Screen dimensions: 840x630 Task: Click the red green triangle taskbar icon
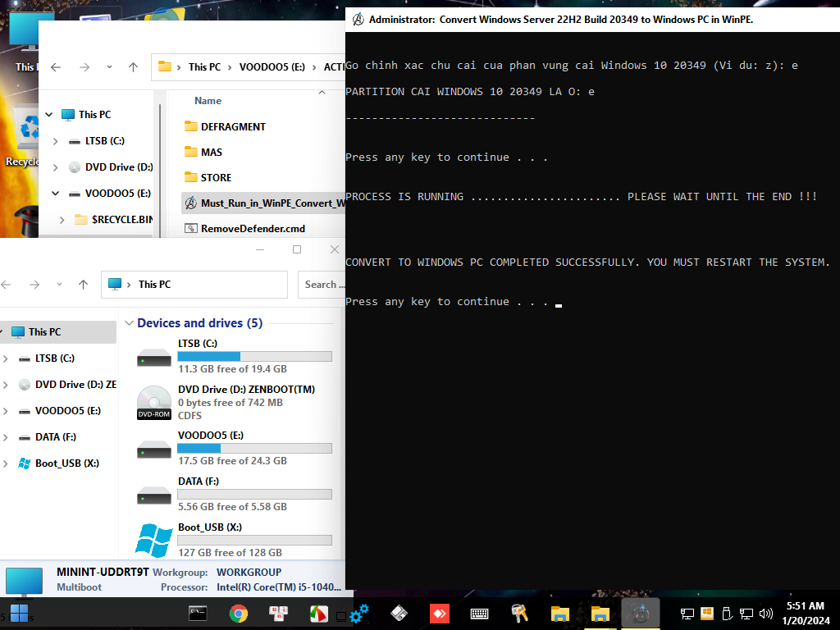click(319, 614)
